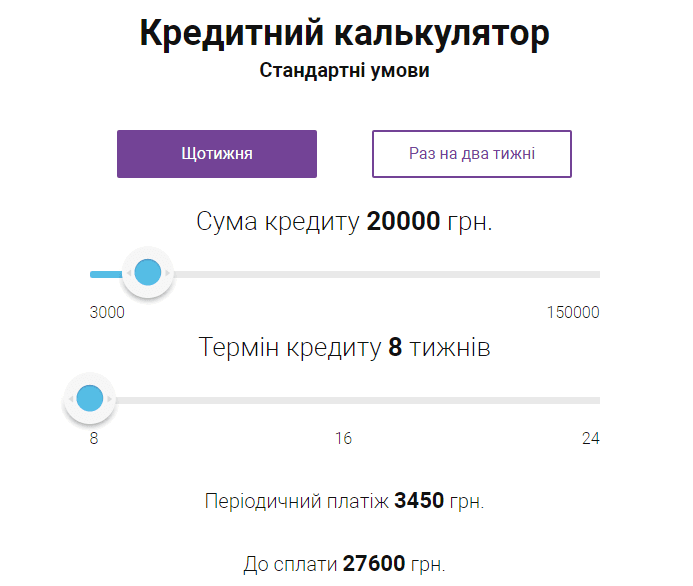Click left arrow on loan term slider handle
The image size is (693, 586).
tap(71, 400)
